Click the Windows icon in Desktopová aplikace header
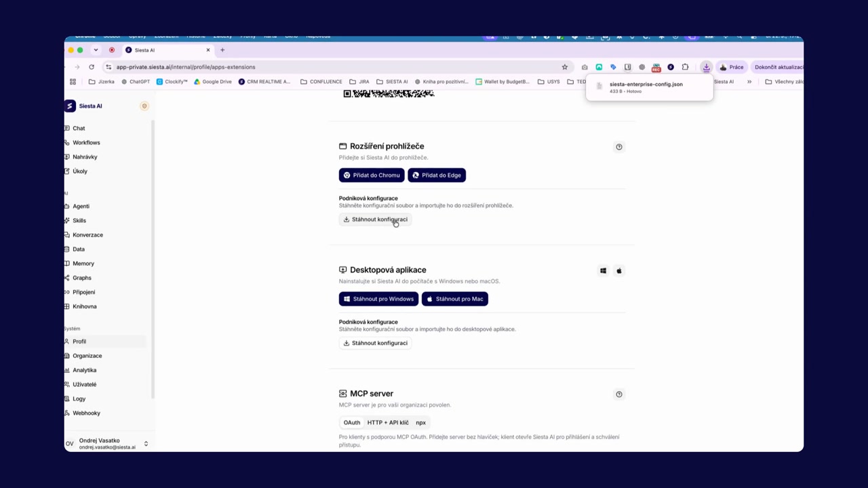The height and width of the screenshot is (488, 868). click(x=603, y=270)
